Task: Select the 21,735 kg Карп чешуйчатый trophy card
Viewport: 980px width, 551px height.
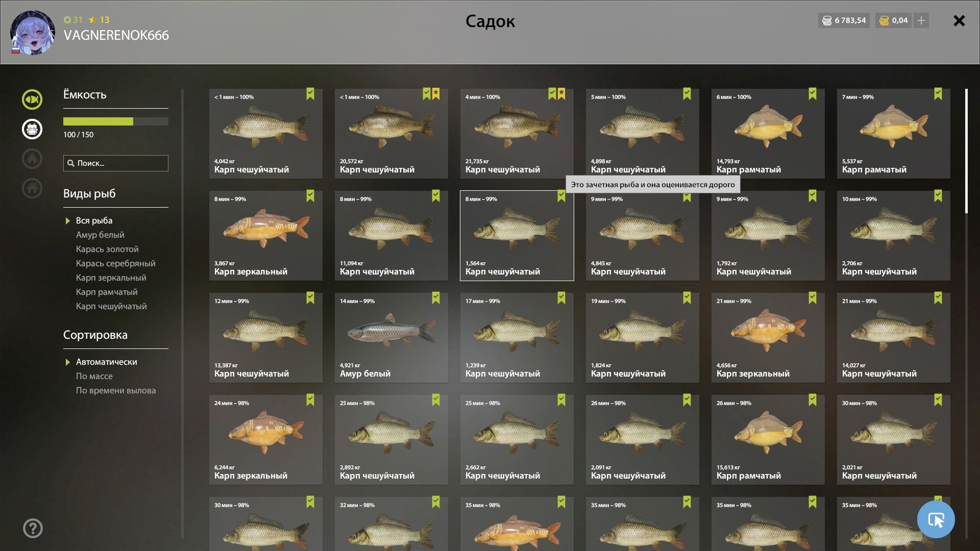Action: (517, 134)
